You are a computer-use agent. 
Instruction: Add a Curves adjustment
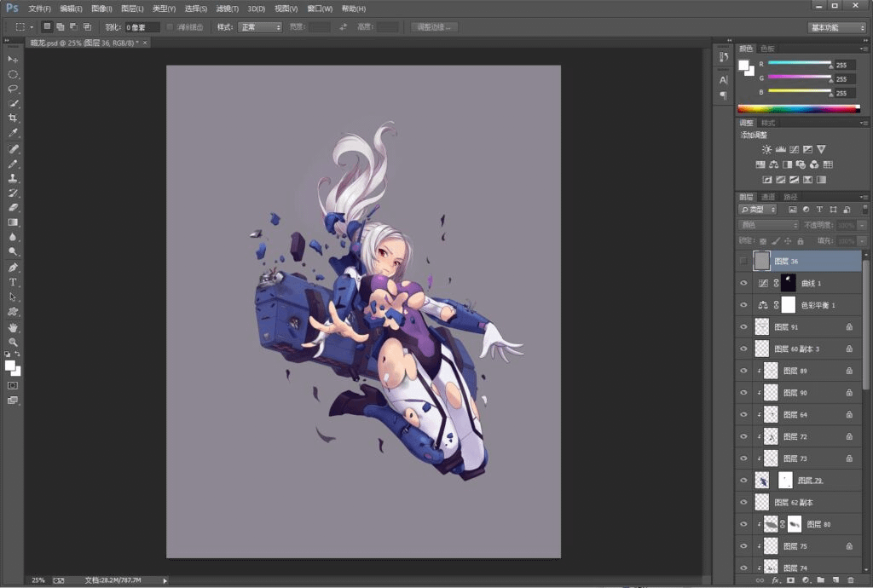795,149
